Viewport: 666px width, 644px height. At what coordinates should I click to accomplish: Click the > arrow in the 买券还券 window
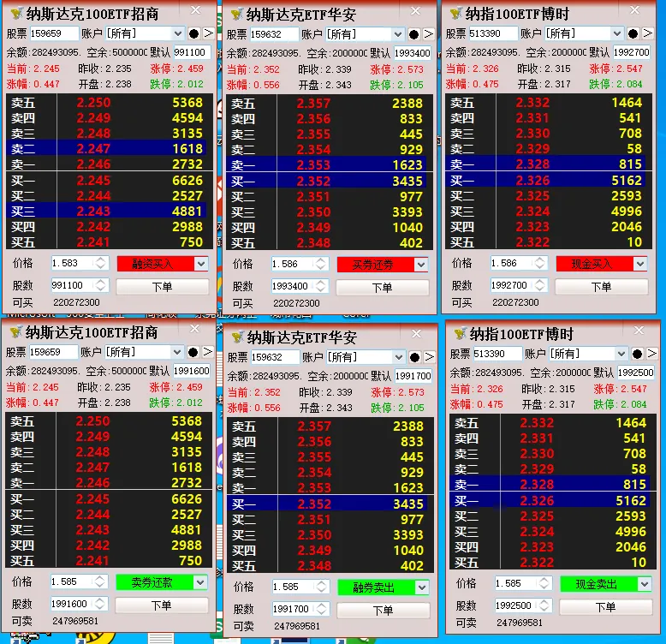point(429,34)
